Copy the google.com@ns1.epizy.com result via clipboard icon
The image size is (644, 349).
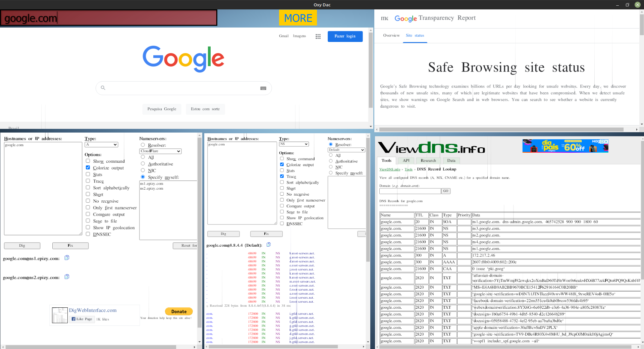coord(67,258)
